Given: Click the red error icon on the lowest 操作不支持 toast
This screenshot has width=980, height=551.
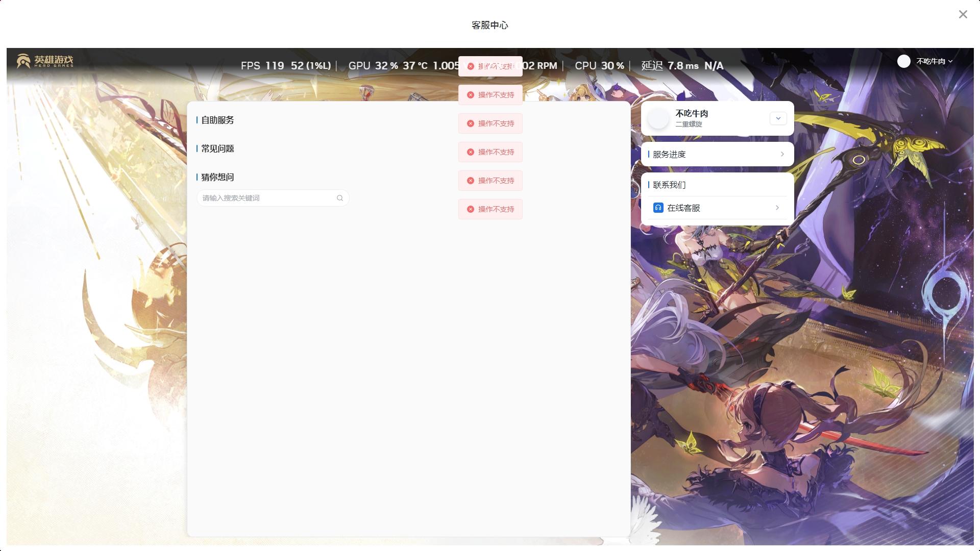Looking at the screenshot, I should pos(471,209).
